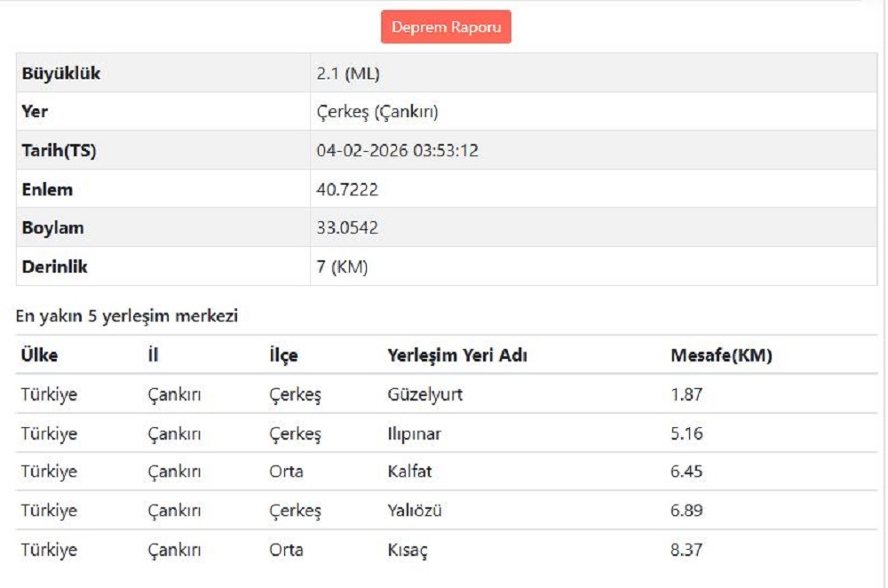888x588 pixels.
Task: Select the magnitude value 2.1 (ML)
Action: tap(348, 74)
